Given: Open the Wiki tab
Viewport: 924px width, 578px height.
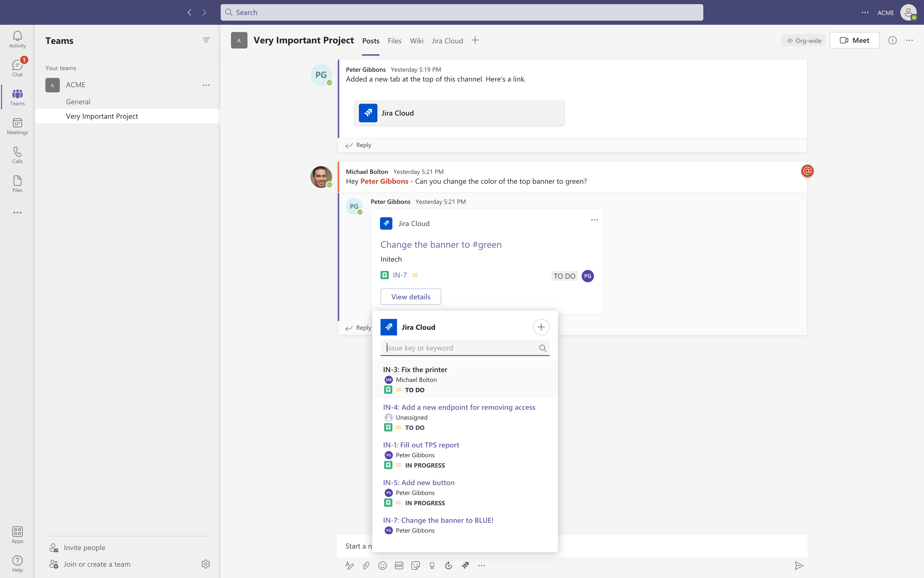Looking at the screenshot, I should pyautogui.click(x=417, y=41).
